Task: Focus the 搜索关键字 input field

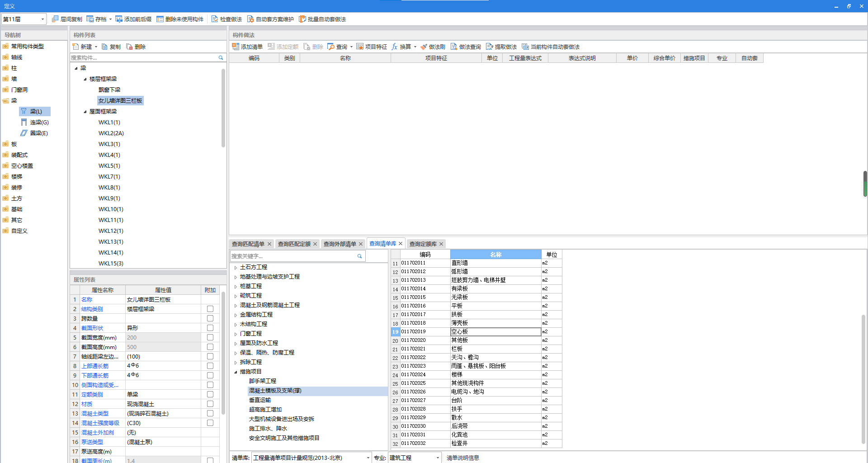Action: 293,256
